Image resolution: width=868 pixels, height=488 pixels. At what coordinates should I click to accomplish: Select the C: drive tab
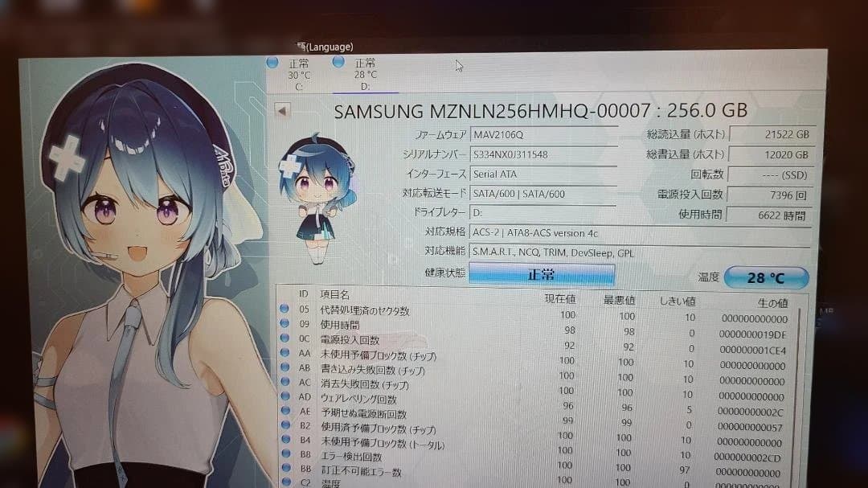[x=298, y=75]
